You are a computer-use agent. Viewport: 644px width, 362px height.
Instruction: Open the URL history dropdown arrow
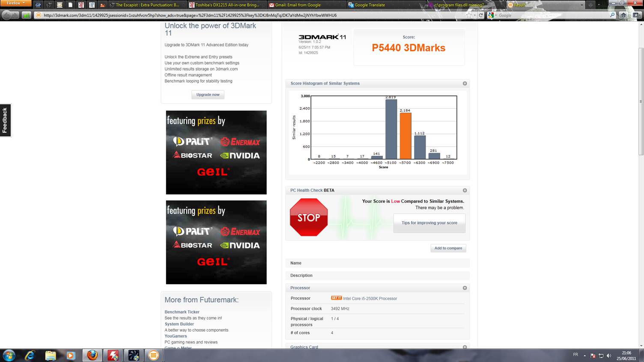(474, 15)
